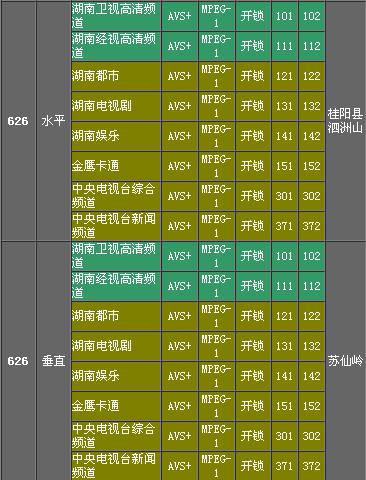Click PID 151 in the 垂直 金鹰卡通 row

coord(284,406)
